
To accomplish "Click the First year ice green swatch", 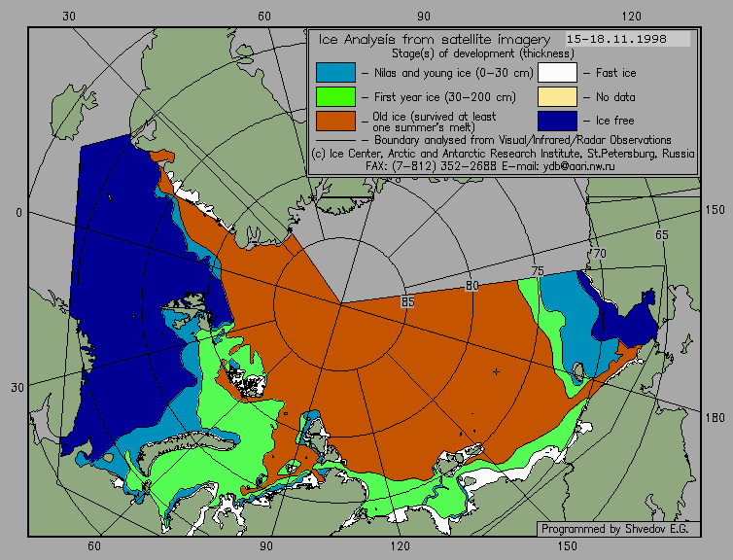I will [x=335, y=97].
